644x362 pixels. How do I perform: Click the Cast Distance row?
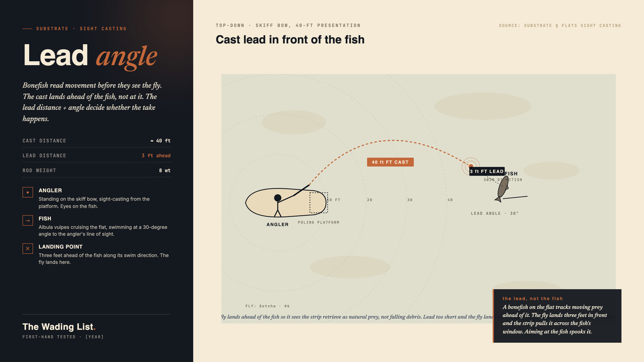pos(97,141)
